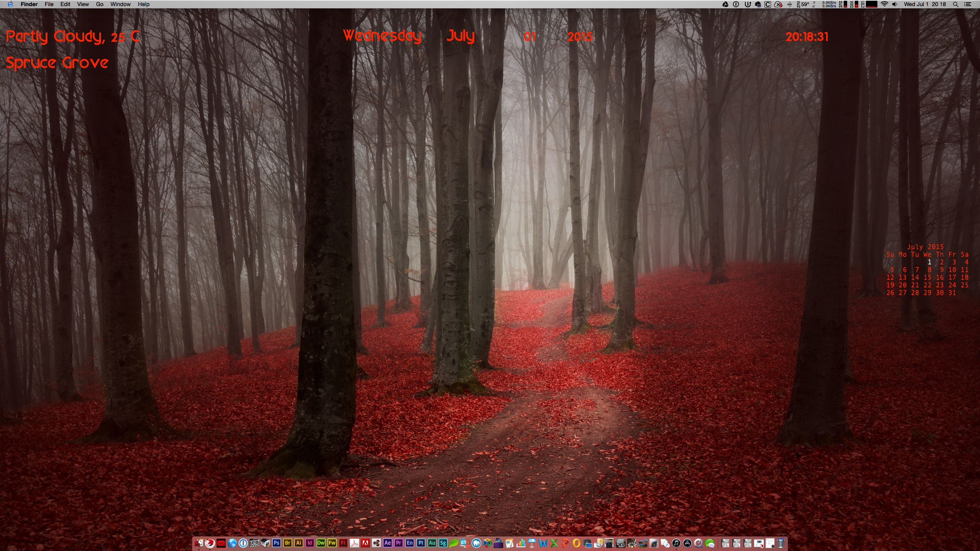The height and width of the screenshot is (551, 980).
Task: Launch Adobe Illustrator from the dock
Action: tap(299, 543)
